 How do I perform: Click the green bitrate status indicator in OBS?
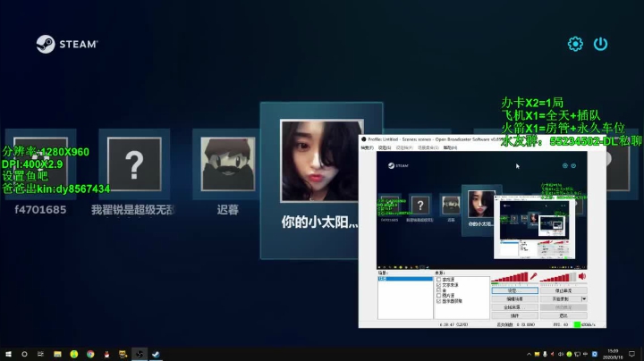(x=577, y=324)
